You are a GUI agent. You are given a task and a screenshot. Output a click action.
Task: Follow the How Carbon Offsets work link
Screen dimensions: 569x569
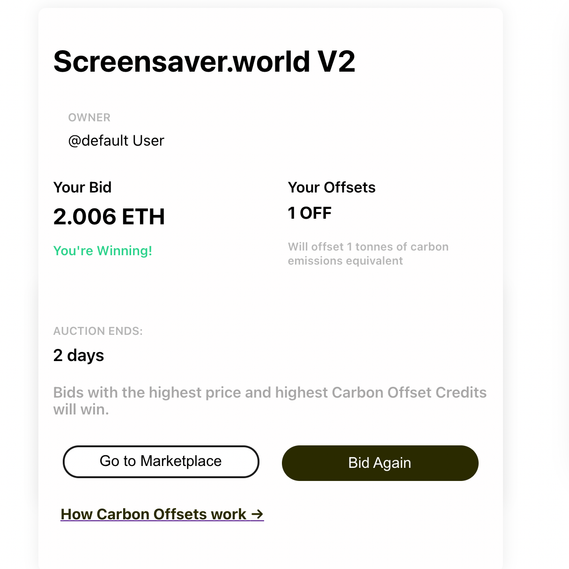[x=162, y=514]
